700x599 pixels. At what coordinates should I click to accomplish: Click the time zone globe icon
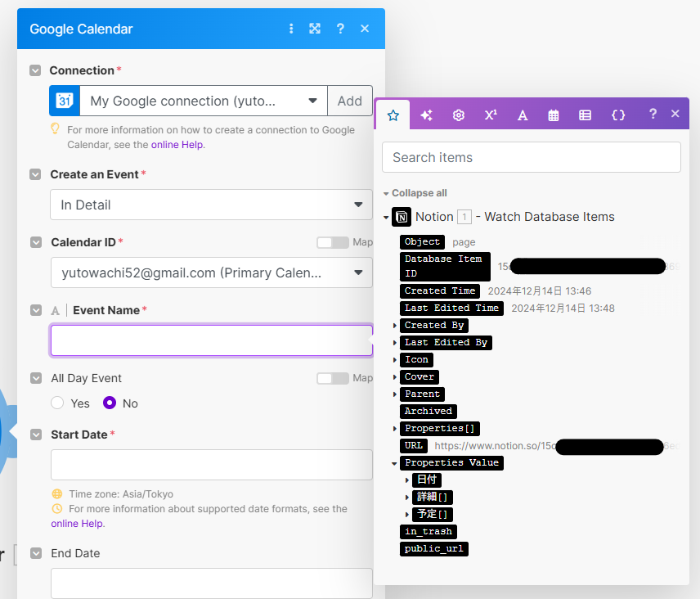(57, 494)
